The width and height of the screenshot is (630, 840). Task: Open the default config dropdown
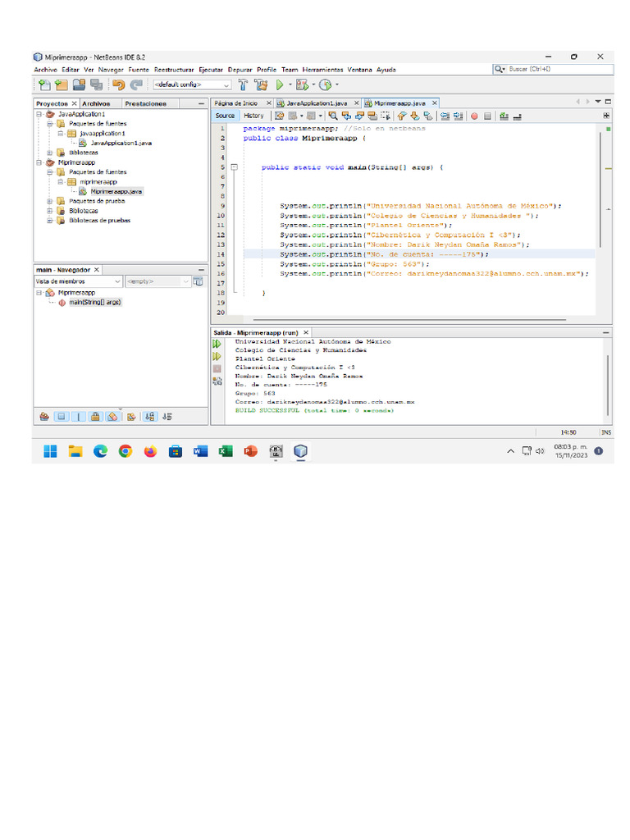tap(192, 84)
